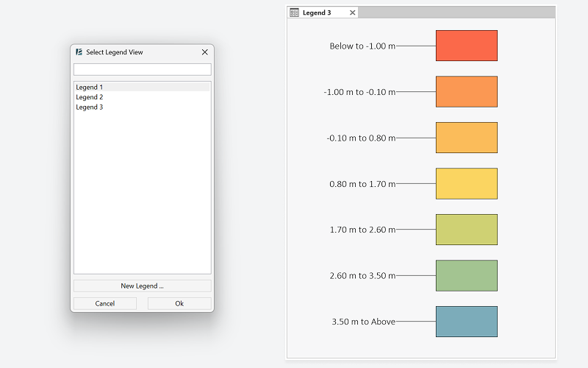Switch to the Legend 3 tab
The image size is (588, 368).
coord(317,13)
